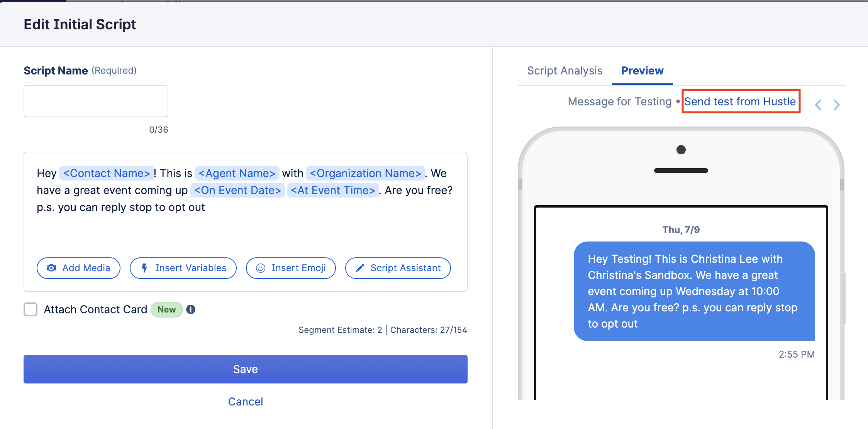Click the lightning bolt Insert Variables icon
This screenshot has width=868, height=429.
click(144, 268)
